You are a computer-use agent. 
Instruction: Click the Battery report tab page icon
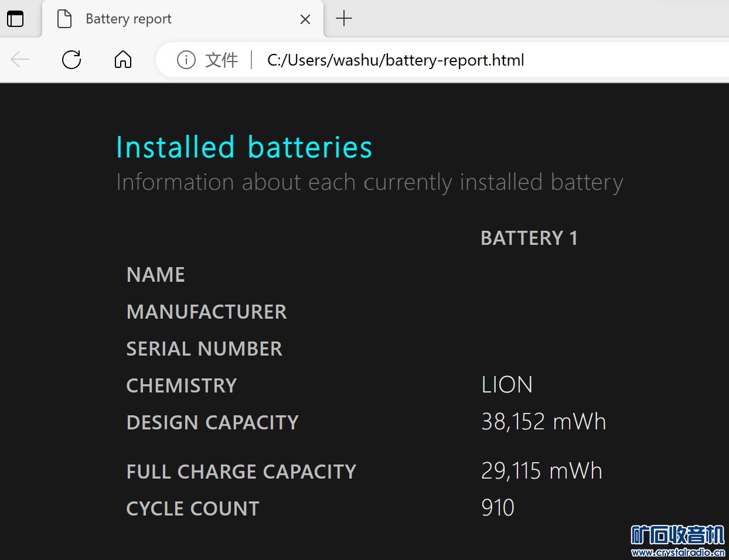(x=64, y=19)
